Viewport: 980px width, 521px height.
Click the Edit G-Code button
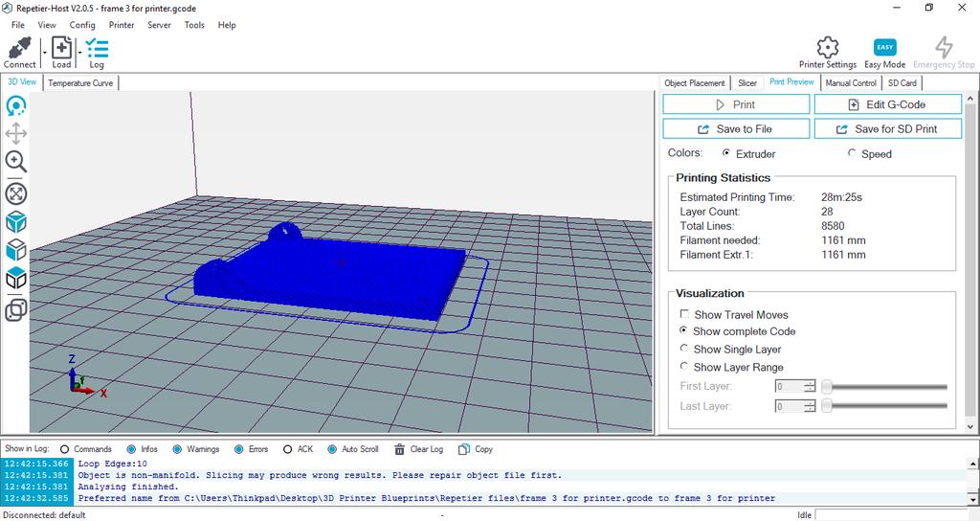(x=887, y=104)
